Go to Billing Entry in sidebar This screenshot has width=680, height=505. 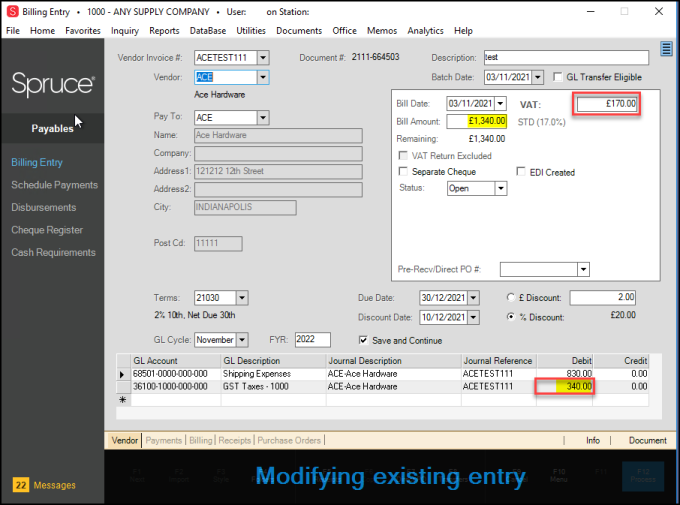(37, 162)
